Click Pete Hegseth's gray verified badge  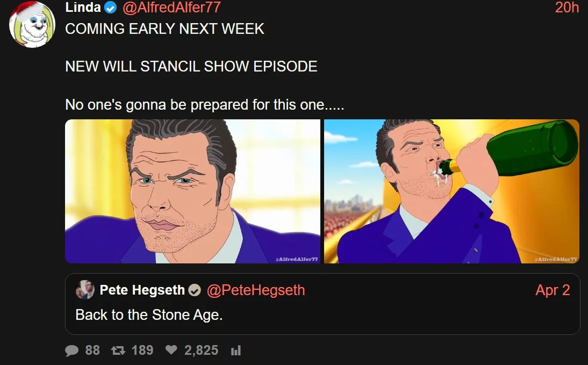tap(194, 290)
